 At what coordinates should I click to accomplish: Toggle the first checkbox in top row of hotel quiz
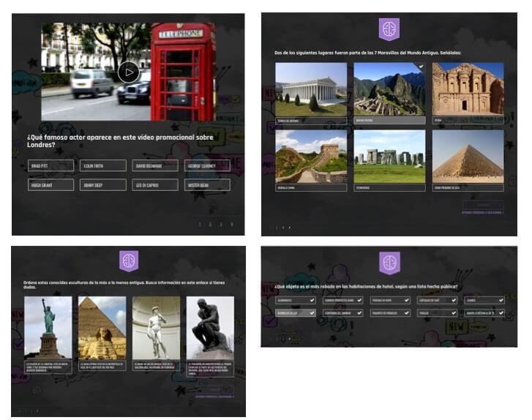(x=312, y=300)
